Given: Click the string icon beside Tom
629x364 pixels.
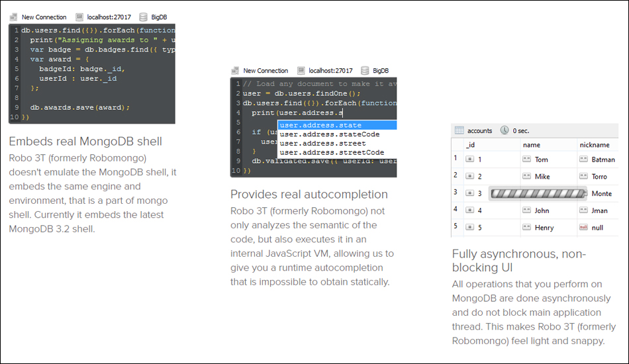Looking at the screenshot, I should click(527, 159).
